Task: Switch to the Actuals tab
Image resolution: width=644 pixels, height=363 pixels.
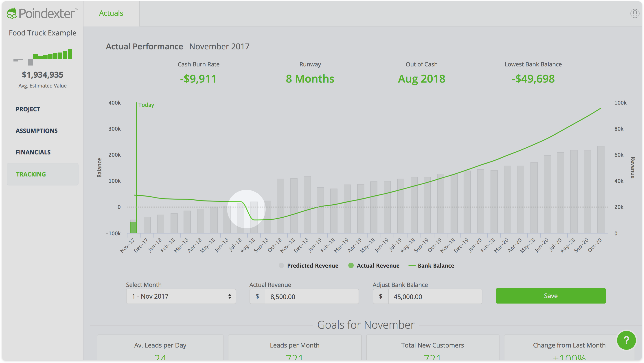Action: (x=111, y=13)
